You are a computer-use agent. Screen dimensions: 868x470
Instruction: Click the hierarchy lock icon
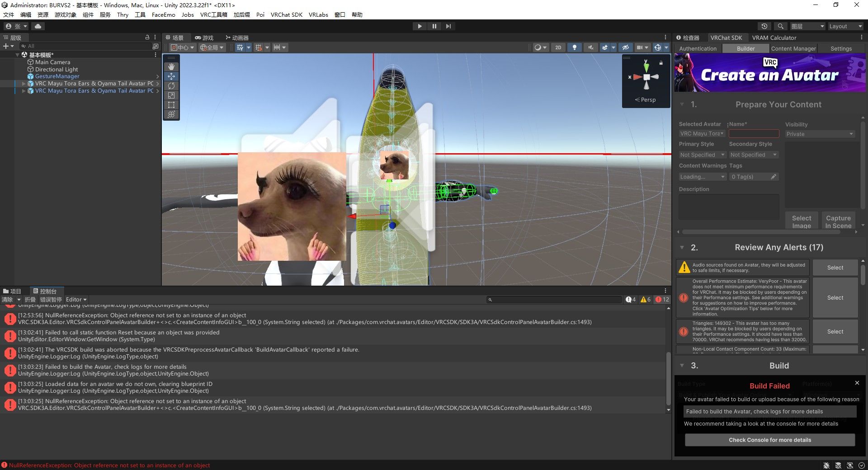pyautogui.click(x=147, y=38)
